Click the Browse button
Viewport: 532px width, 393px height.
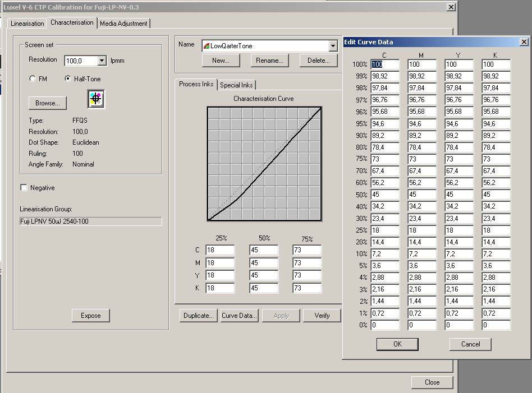48,103
